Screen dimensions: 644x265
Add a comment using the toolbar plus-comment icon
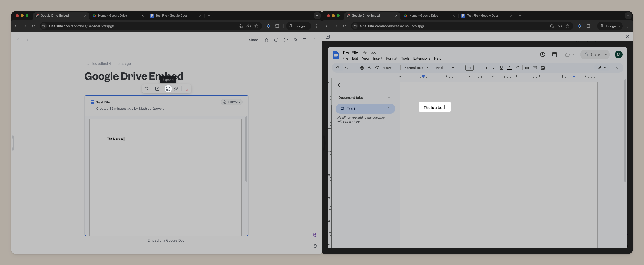[x=535, y=68]
